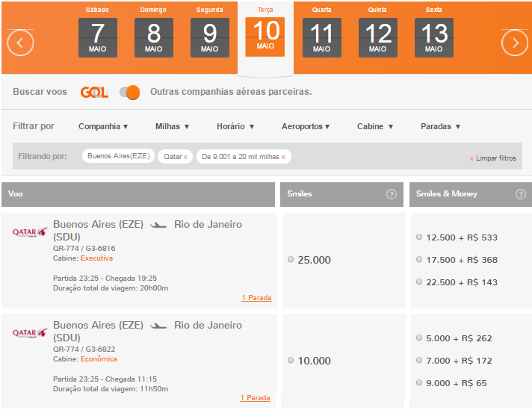Select the 10.000 Smiles fare option
The width and height of the screenshot is (532, 410).
pyautogui.click(x=291, y=360)
